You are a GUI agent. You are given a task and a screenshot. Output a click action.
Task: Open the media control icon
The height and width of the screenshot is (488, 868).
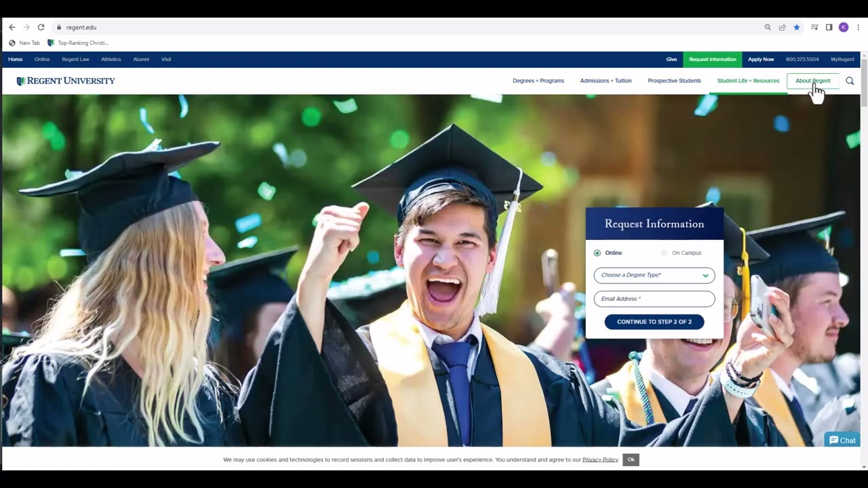[814, 27]
